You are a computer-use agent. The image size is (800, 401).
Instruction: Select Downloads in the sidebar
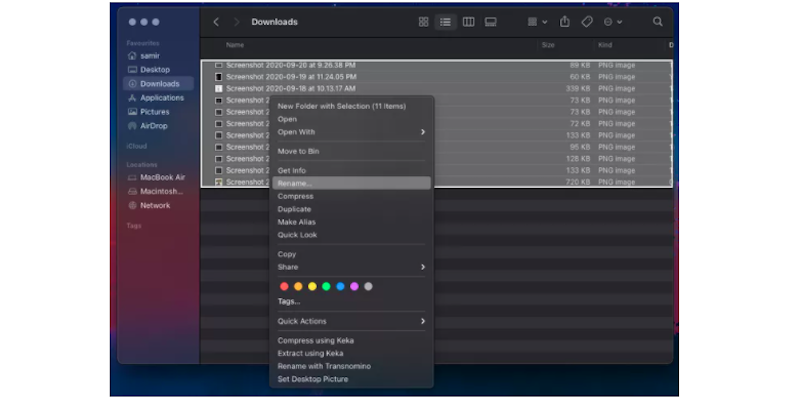158,84
